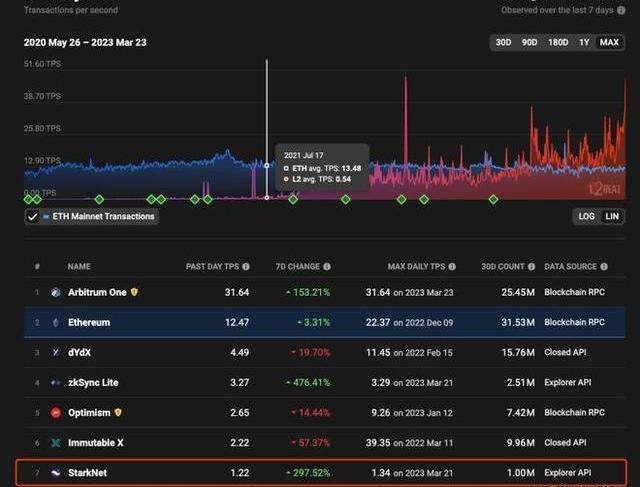The image size is (640, 487).
Task: Click the 7D CHANGE column header
Action: pyautogui.click(x=298, y=267)
